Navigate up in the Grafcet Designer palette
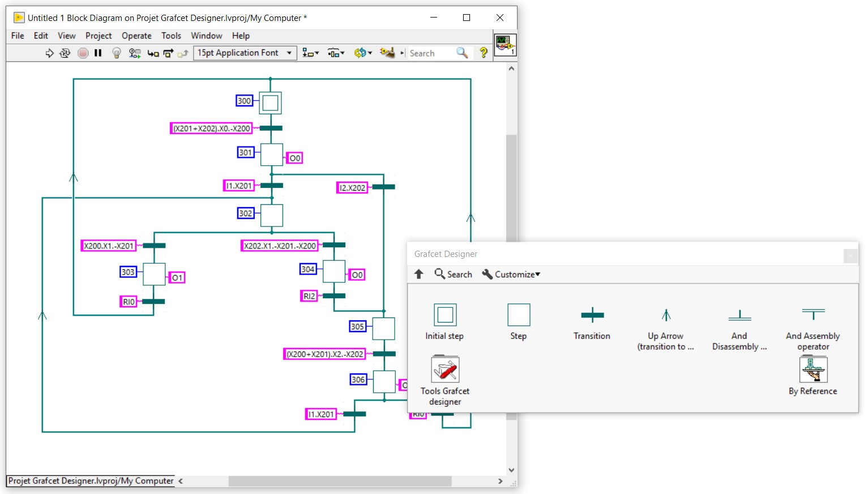 point(419,274)
